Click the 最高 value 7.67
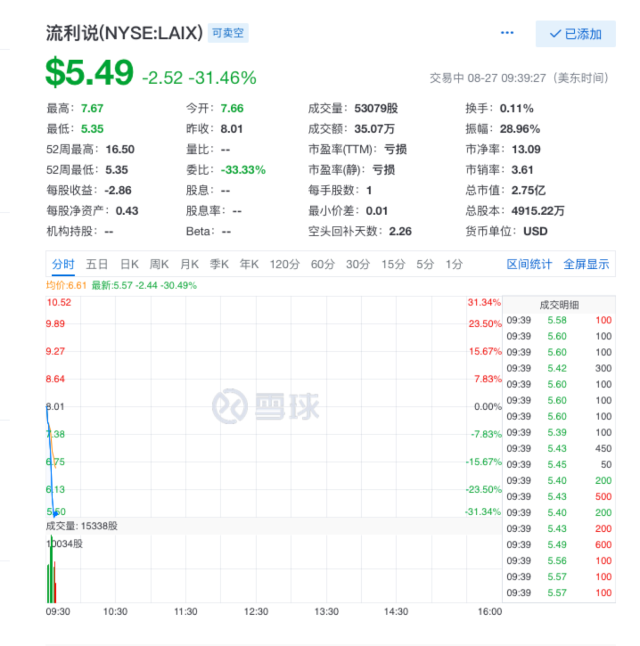 [x=92, y=108]
